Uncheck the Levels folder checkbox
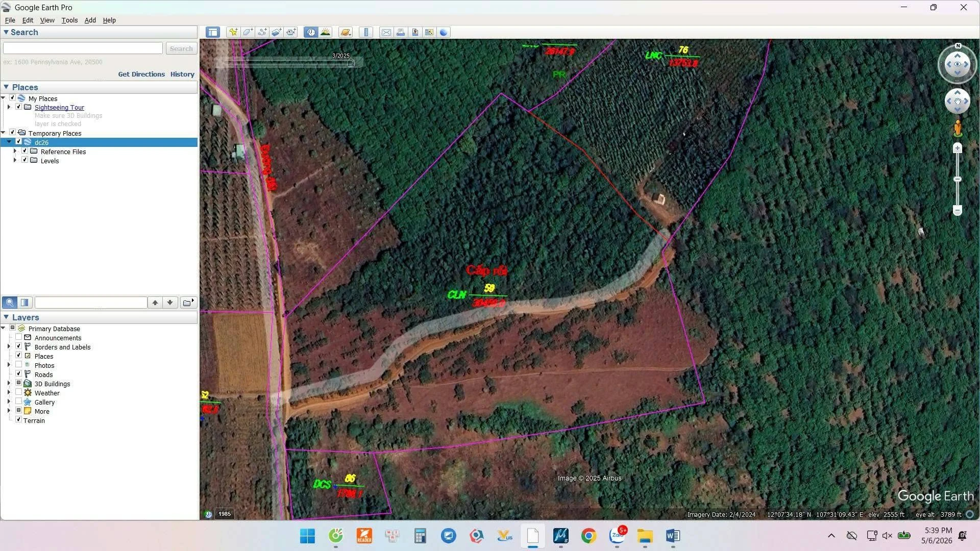This screenshot has height=551, width=980. (24, 160)
